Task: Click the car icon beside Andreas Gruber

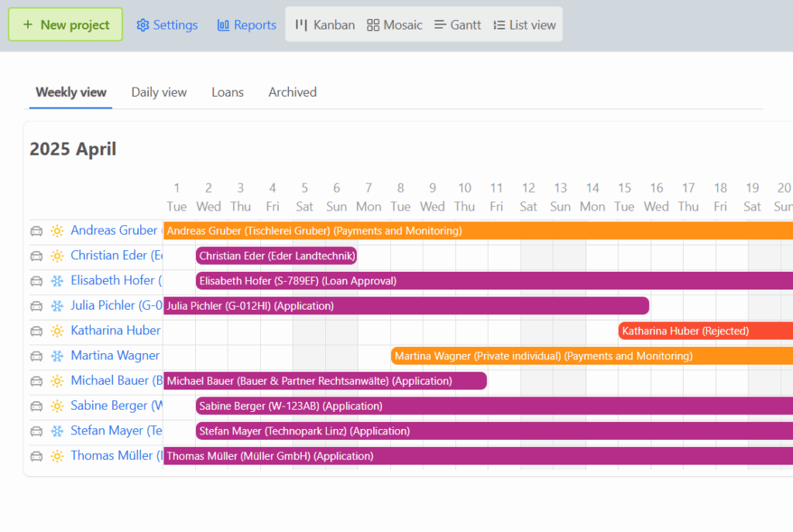Action: (36, 231)
